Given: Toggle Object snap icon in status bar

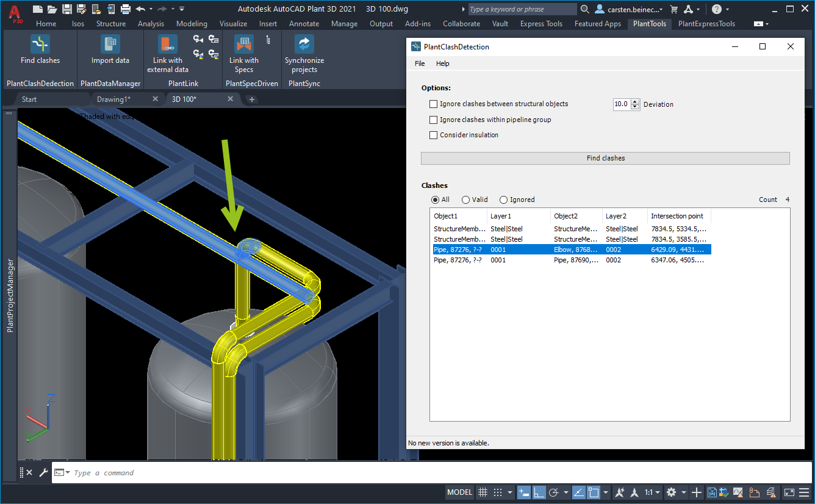Looking at the screenshot, I should pyautogui.click(x=594, y=492).
